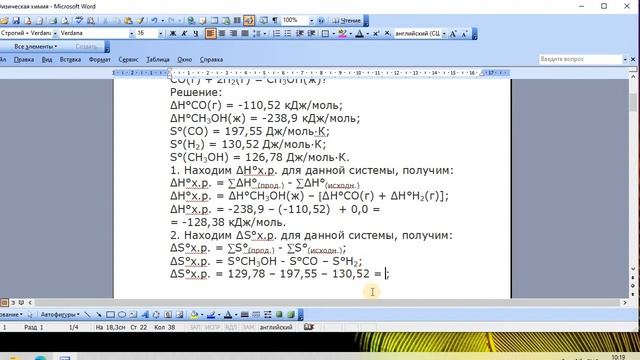Viewport: 640px width, 360px height.
Task: Open the Вставка menu
Action: 70,60
